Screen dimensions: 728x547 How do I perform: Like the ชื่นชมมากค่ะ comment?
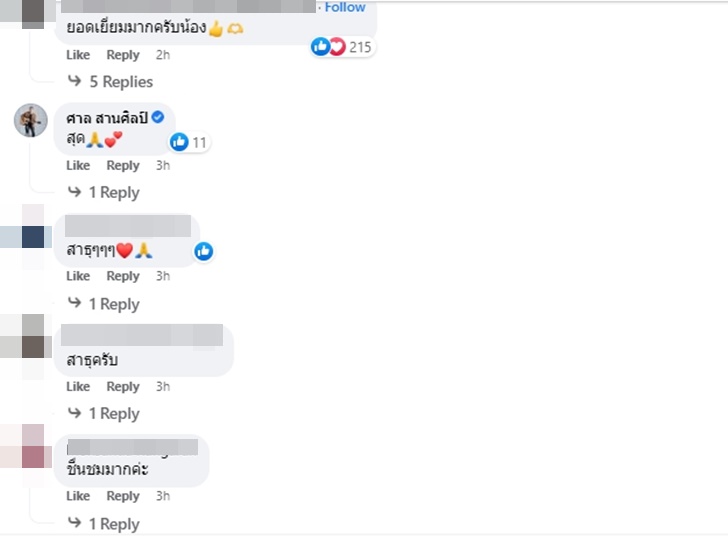coord(78,496)
